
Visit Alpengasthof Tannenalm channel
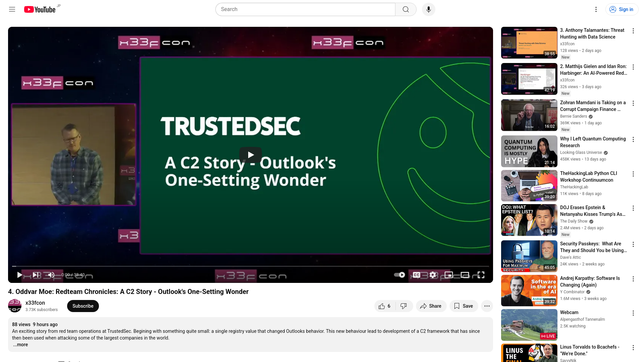[x=583, y=319]
